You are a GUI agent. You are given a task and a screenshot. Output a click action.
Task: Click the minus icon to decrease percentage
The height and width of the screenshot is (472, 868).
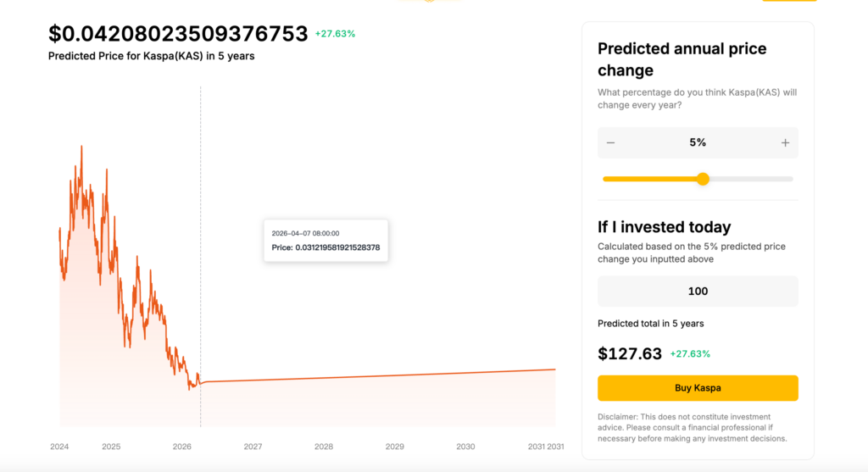[610, 143]
